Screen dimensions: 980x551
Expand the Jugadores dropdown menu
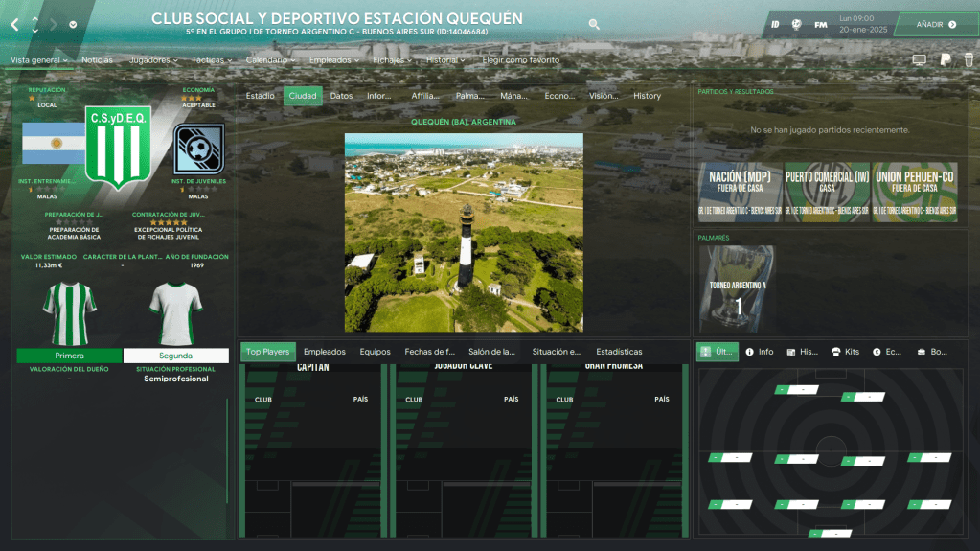tap(153, 59)
